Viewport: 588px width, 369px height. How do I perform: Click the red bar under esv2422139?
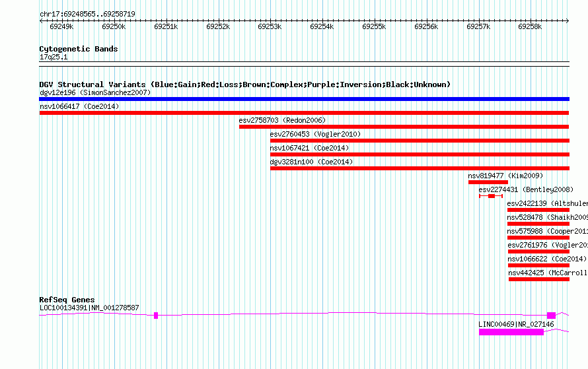point(538,210)
